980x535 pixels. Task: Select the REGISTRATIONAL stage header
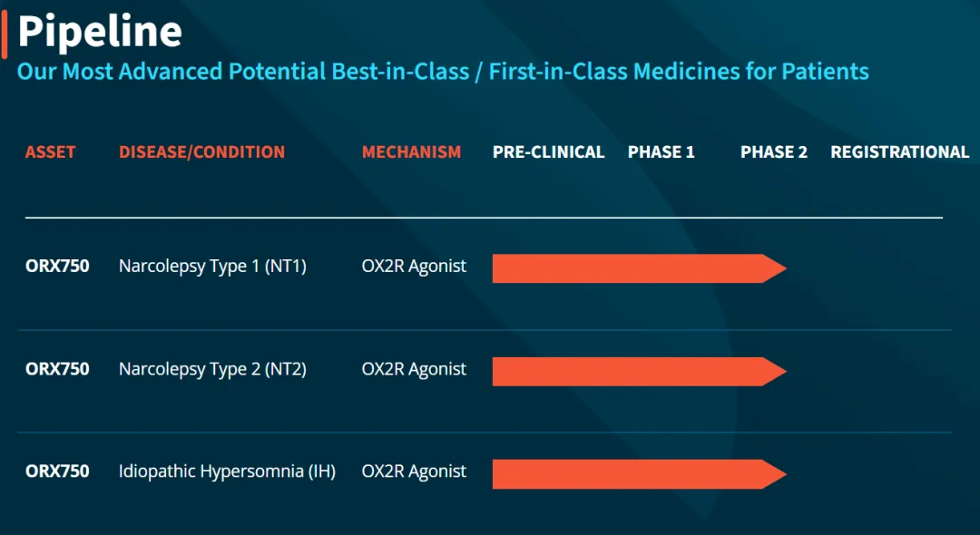(x=899, y=152)
